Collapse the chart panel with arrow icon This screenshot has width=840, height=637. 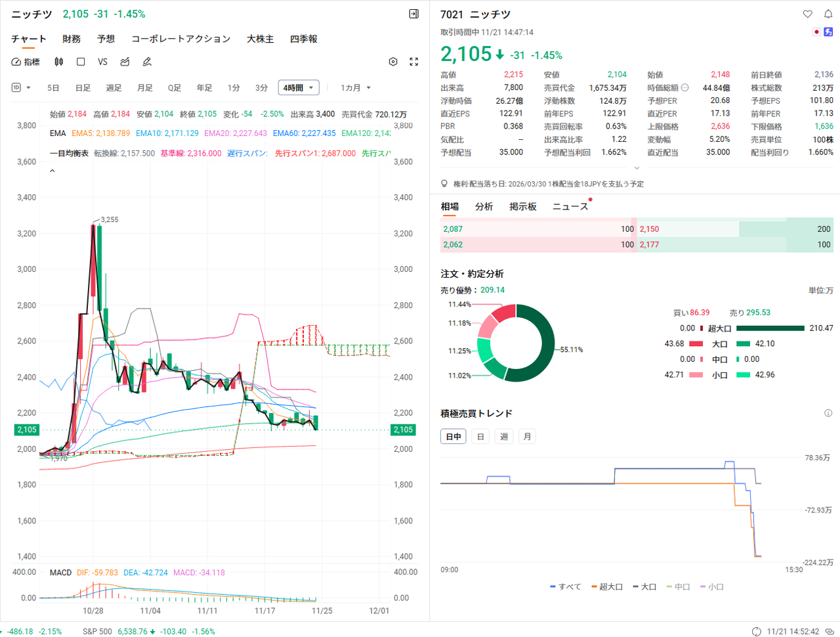(x=413, y=14)
